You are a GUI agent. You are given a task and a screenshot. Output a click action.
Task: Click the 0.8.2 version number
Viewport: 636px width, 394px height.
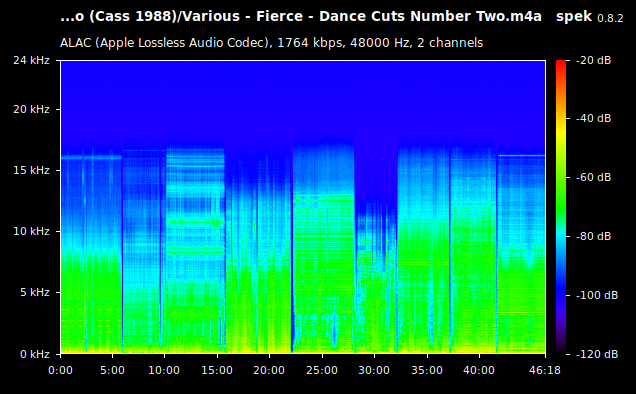click(x=610, y=18)
